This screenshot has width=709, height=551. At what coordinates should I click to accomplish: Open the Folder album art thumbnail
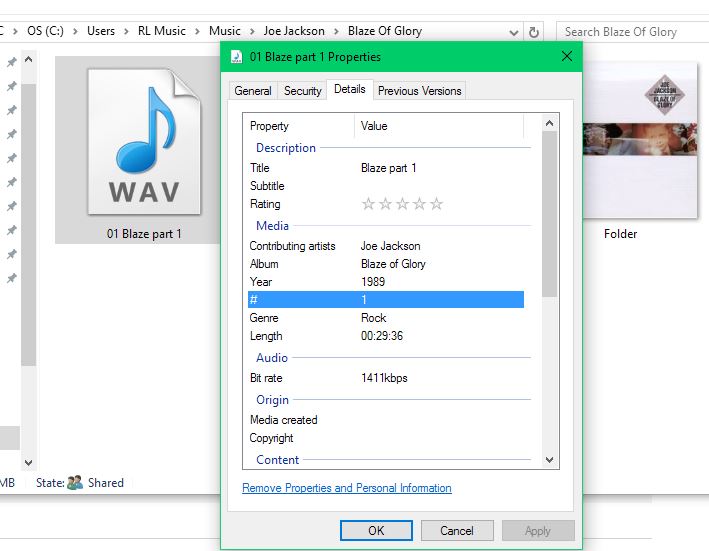coord(640,141)
